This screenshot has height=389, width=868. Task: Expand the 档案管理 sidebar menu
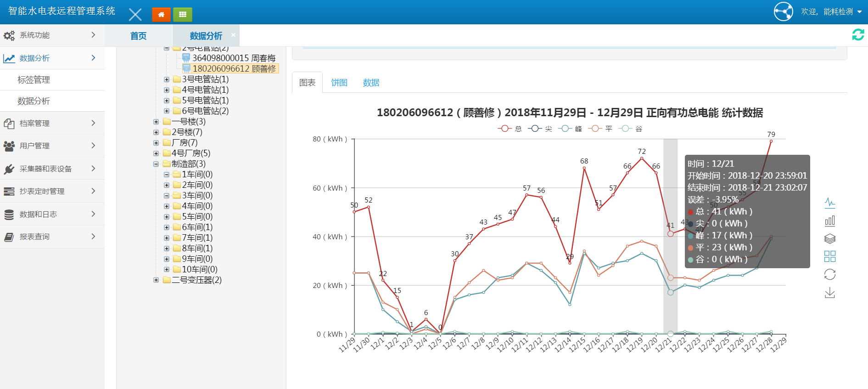[50, 123]
